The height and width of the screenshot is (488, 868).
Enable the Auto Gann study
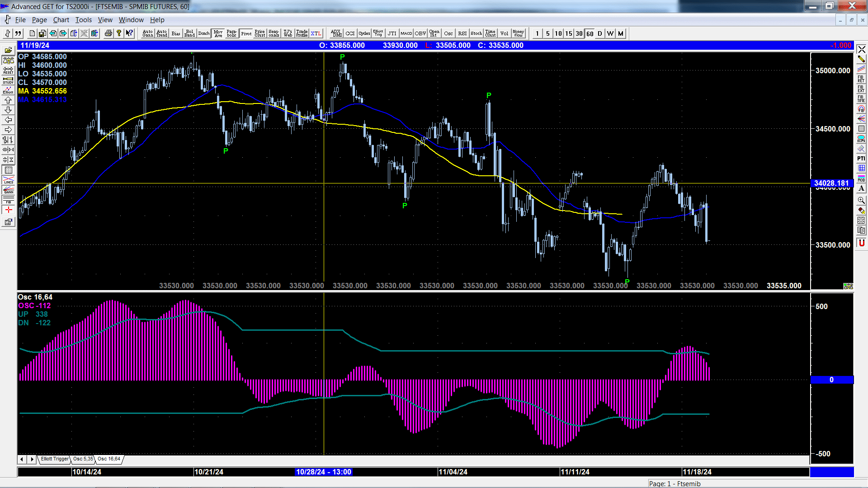coord(148,33)
